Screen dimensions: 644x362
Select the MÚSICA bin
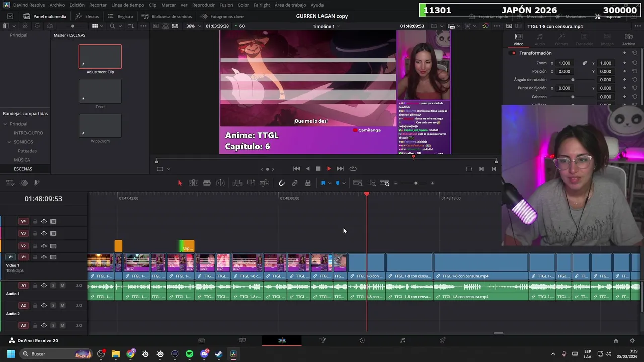click(22, 160)
